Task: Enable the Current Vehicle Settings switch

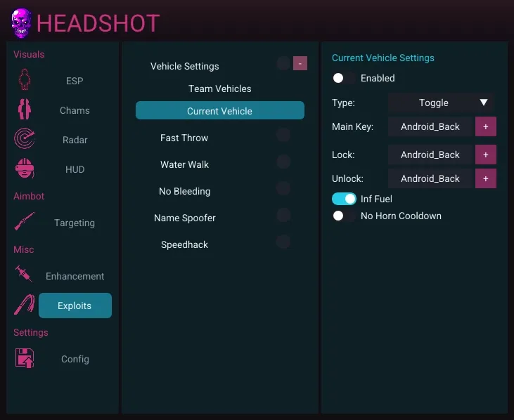Action: click(344, 78)
